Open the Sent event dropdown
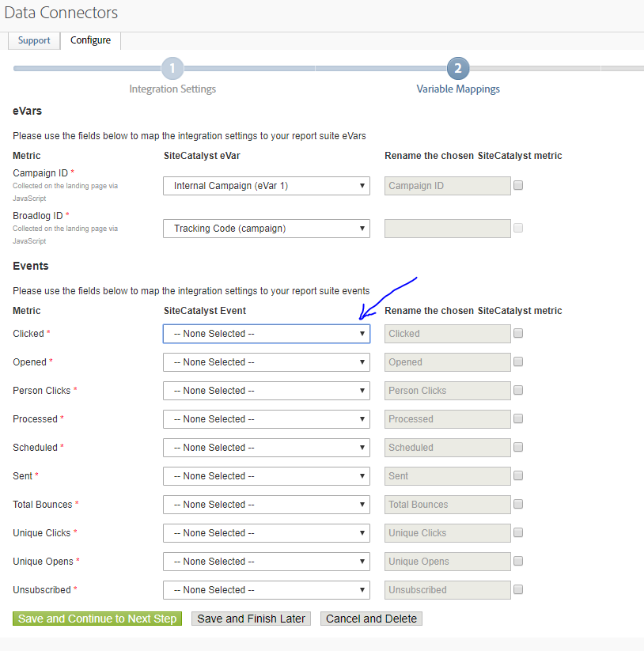 267,476
